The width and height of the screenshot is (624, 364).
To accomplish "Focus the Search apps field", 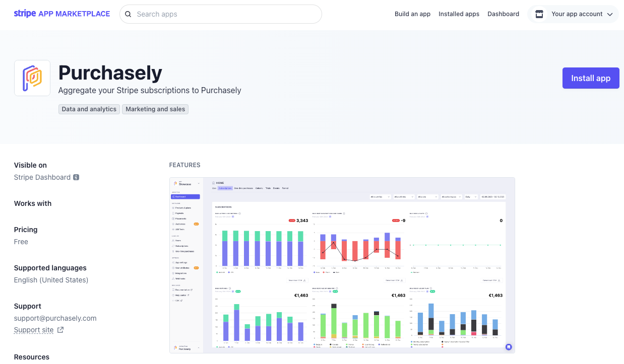I will tap(221, 14).
